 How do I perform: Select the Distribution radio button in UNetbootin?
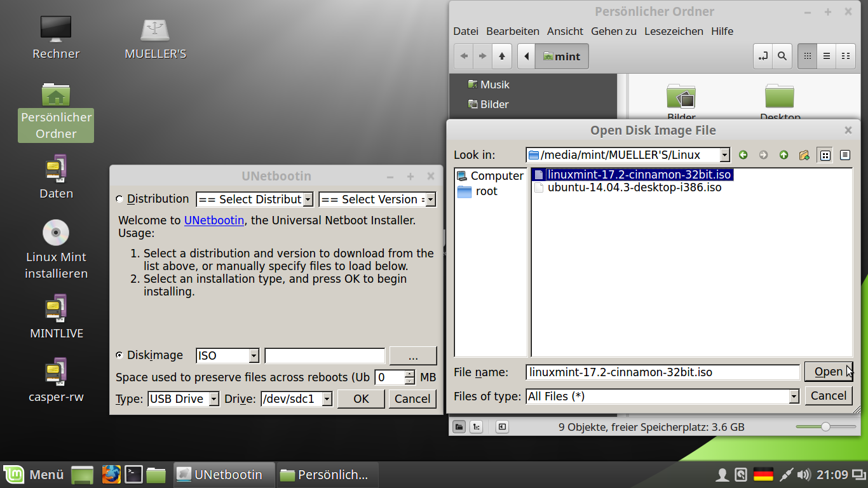[x=119, y=199]
